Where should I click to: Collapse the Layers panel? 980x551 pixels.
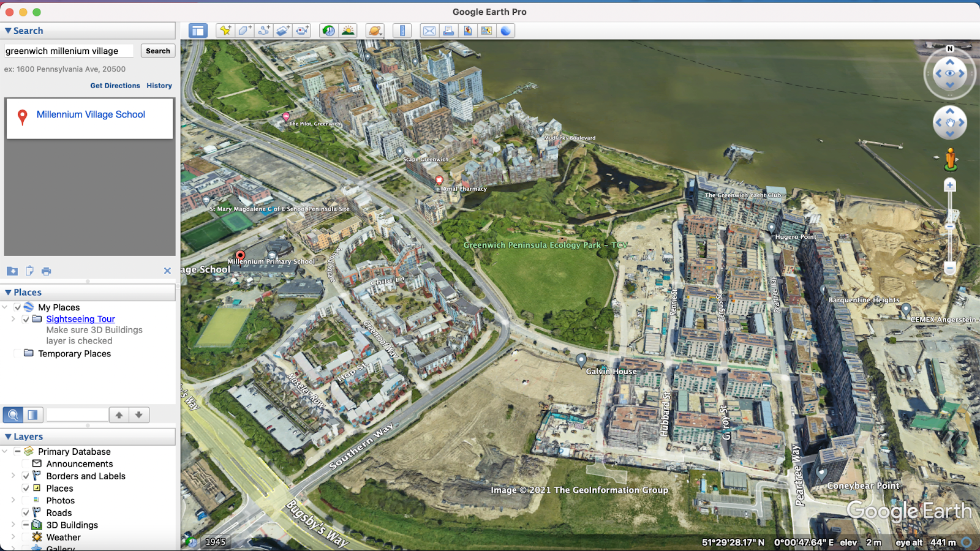pyautogui.click(x=8, y=437)
